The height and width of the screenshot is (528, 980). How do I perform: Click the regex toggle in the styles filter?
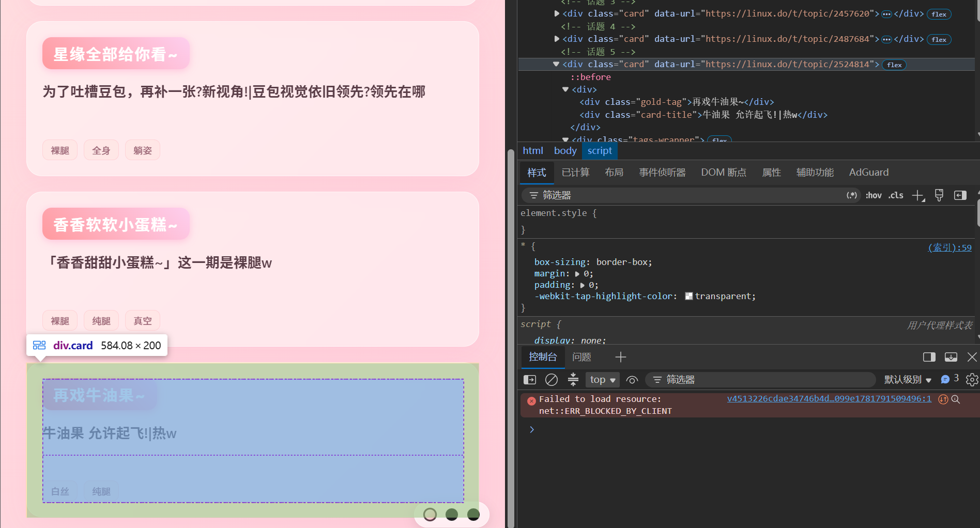tap(851, 195)
